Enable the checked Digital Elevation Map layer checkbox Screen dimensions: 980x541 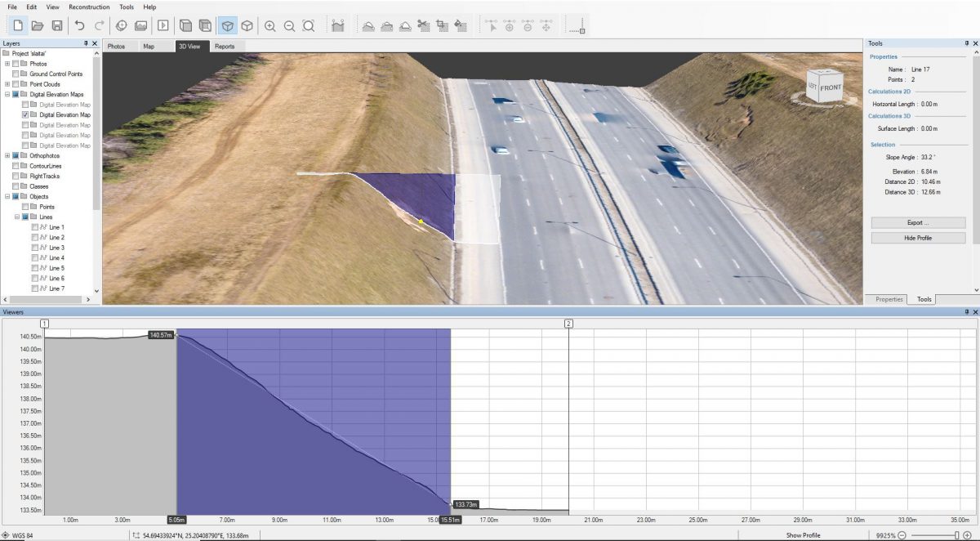click(25, 114)
